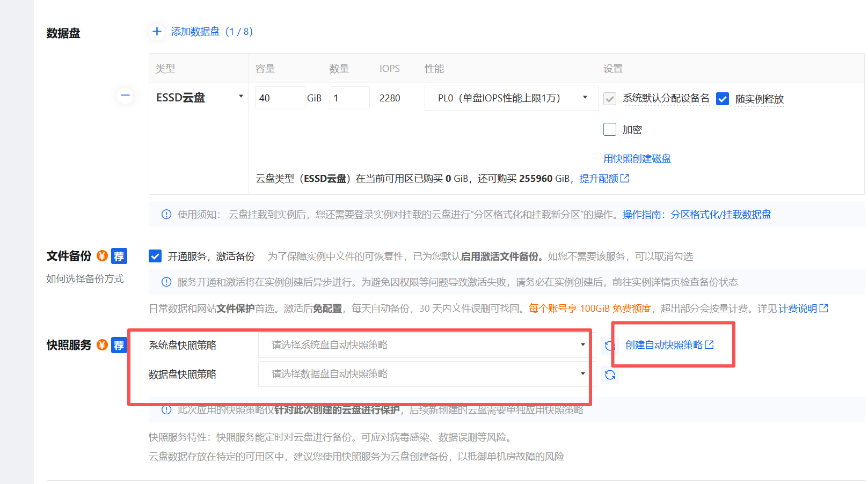868x484 pixels.
Task: Remove the ESSD data disk row
Action: 125,96
